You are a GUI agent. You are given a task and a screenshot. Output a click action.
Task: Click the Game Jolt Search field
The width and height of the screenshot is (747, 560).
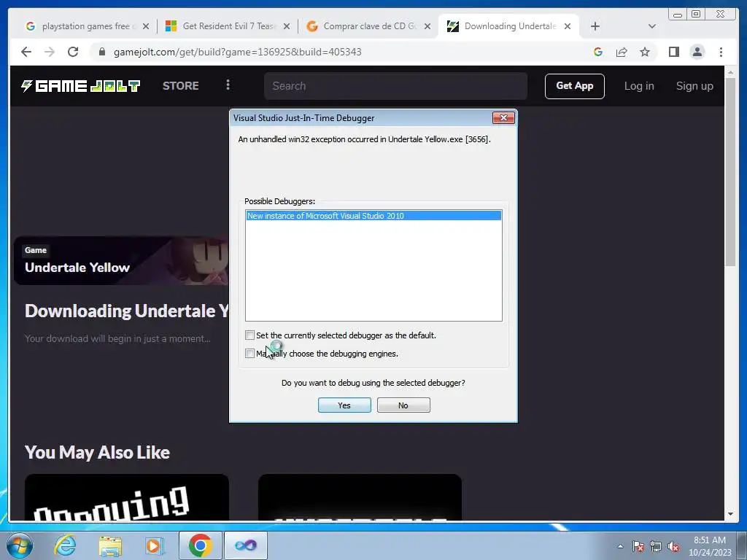coord(395,86)
